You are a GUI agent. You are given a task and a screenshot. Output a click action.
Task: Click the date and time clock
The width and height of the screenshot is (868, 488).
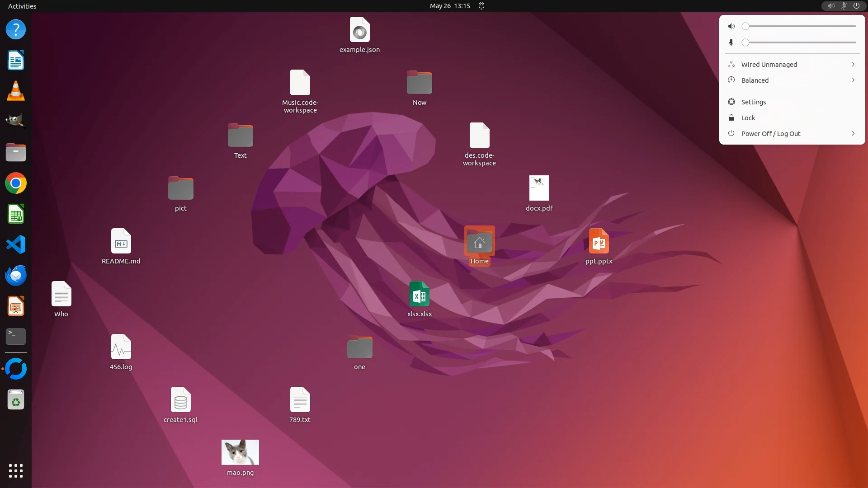(450, 6)
